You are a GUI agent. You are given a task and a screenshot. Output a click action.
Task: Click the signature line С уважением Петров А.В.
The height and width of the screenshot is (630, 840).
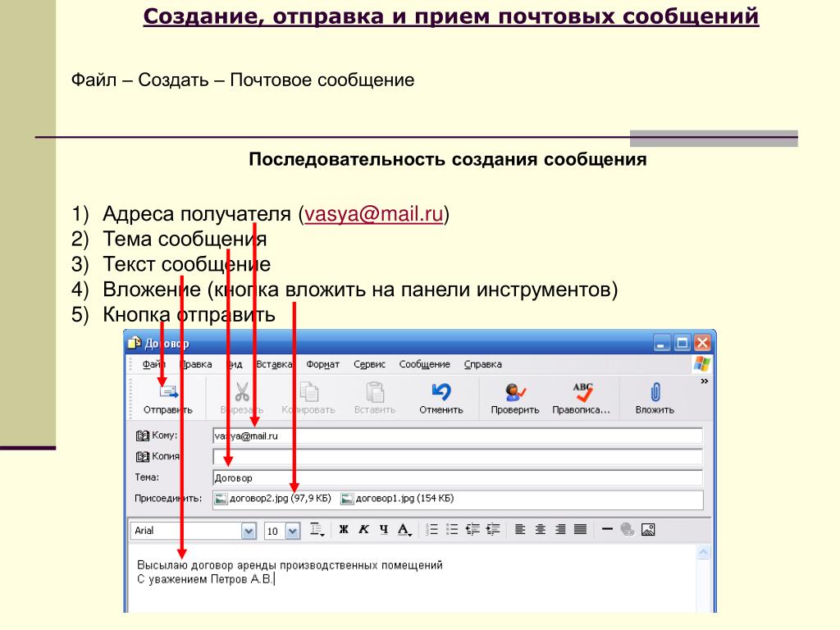click(204, 579)
